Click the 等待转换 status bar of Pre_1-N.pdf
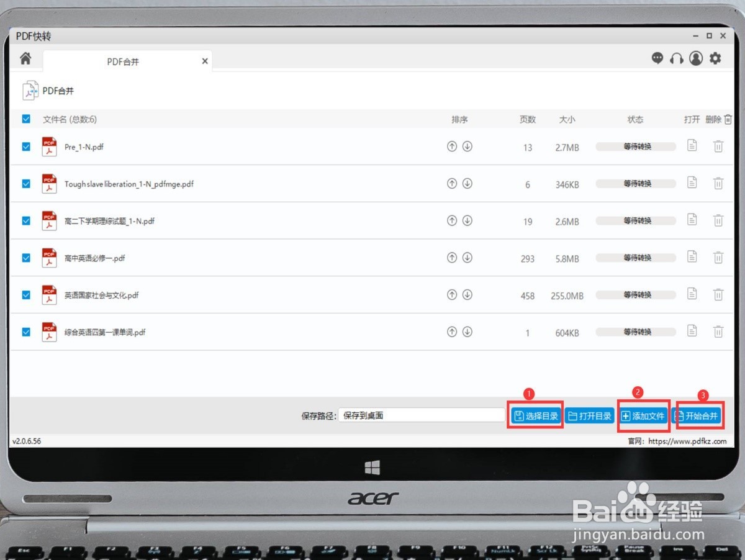Image resolution: width=745 pixels, height=560 pixels. [x=636, y=147]
